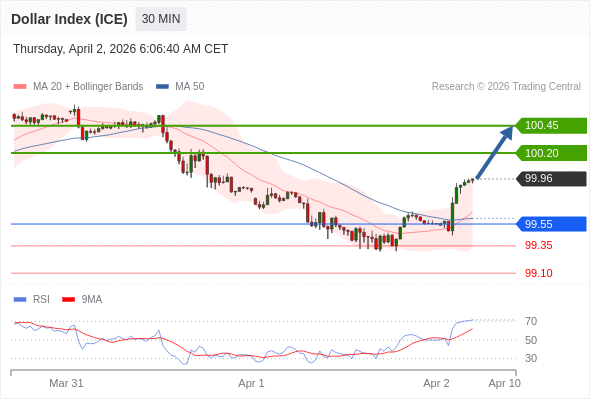This screenshot has height=400, width=590.
Task: Select the 100.20 resistance price tag
Action: [x=550, y=153]
